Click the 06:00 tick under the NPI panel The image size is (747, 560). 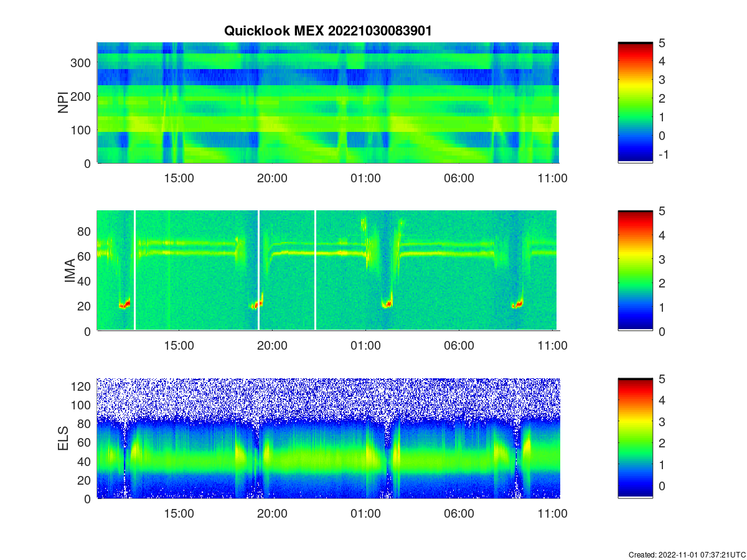tap(459, 178)
